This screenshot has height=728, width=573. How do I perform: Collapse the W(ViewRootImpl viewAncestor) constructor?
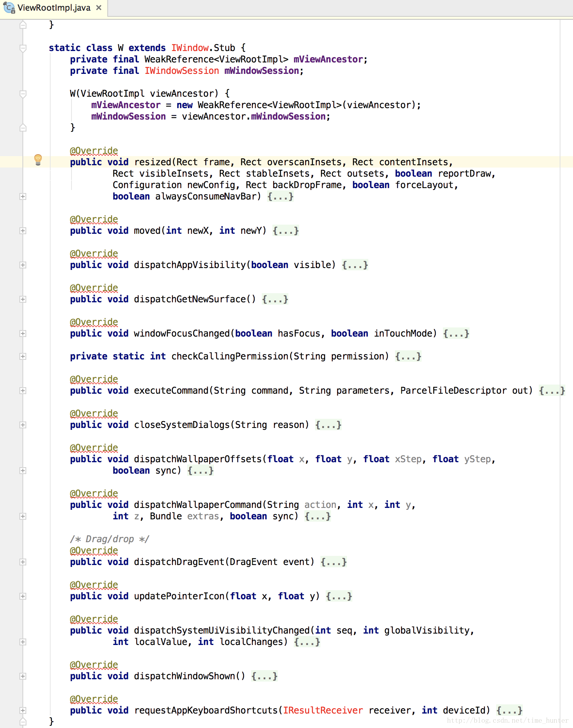pyautogui.click(x=23, y=94)
